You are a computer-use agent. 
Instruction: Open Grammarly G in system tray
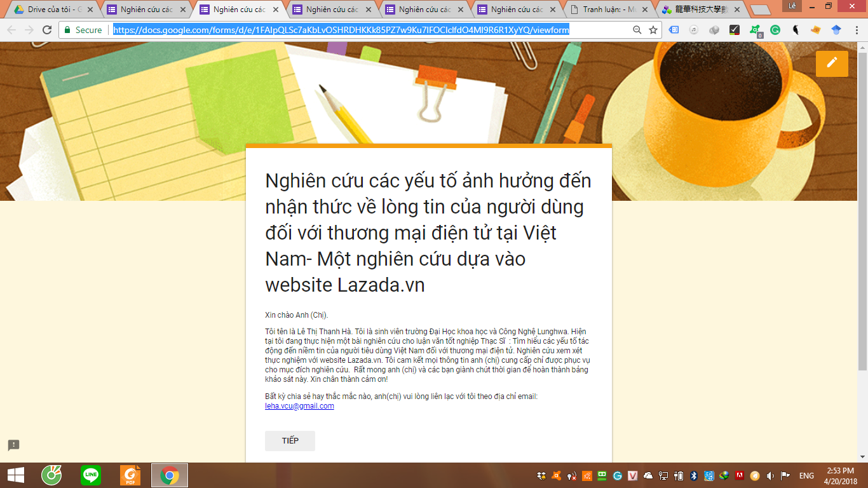coord(618,475)
